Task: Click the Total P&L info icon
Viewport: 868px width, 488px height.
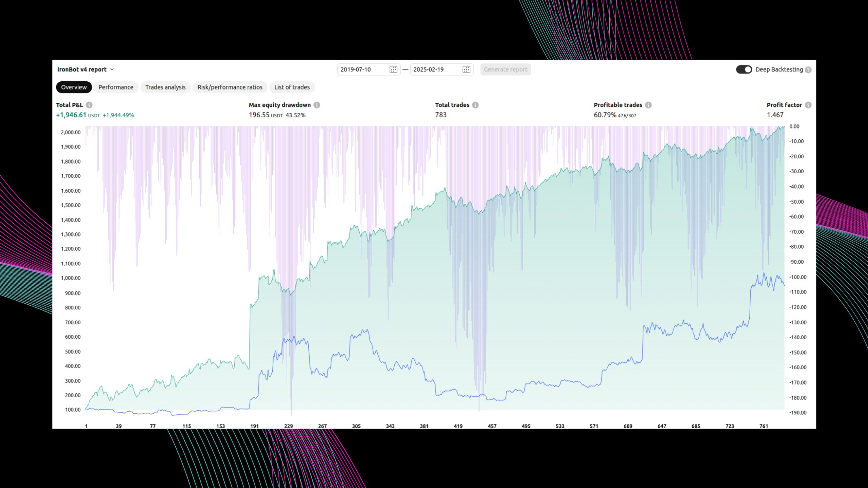Action: click(x=89, y=105)
